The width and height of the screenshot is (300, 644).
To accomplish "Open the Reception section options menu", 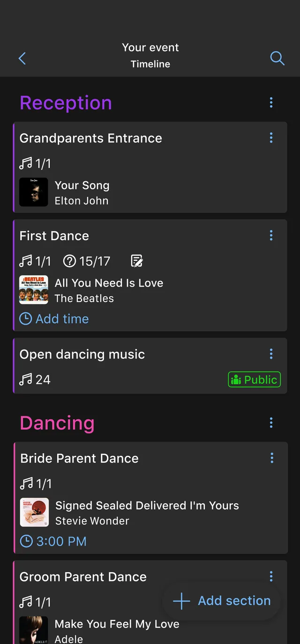I will coord(271,103).
